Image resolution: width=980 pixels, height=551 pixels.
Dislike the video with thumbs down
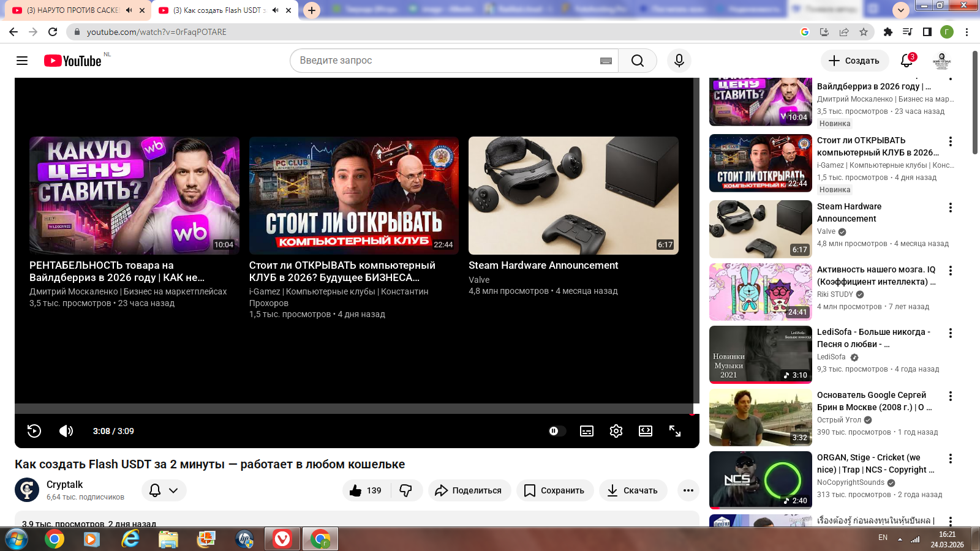point(406,490)
